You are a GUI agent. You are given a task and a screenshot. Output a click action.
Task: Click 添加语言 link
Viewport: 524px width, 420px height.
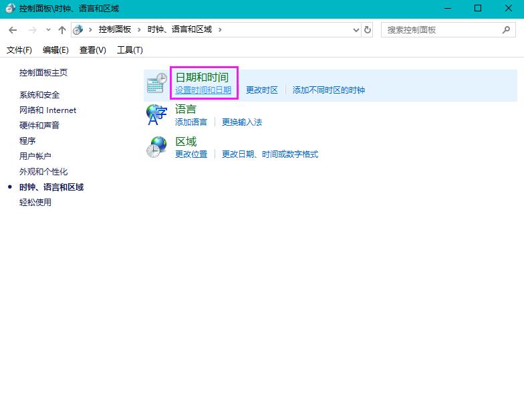[191, 122]
